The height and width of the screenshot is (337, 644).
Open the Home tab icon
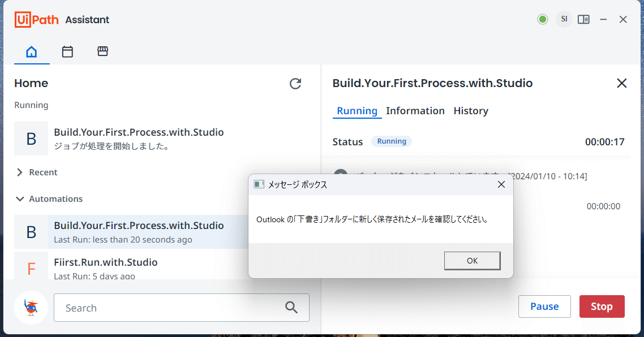[32, 51]
